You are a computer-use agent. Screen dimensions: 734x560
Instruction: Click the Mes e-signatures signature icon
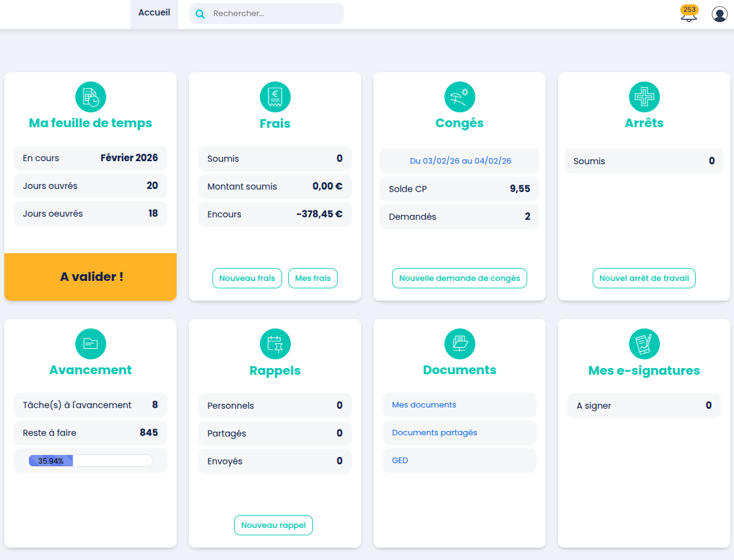pyautogui.click(x=644, y=344)
